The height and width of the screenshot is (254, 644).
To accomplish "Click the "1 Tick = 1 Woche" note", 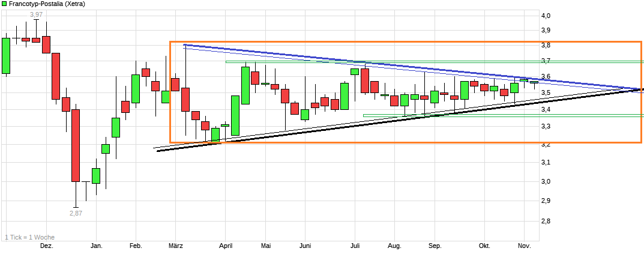I will coord(29,237).
